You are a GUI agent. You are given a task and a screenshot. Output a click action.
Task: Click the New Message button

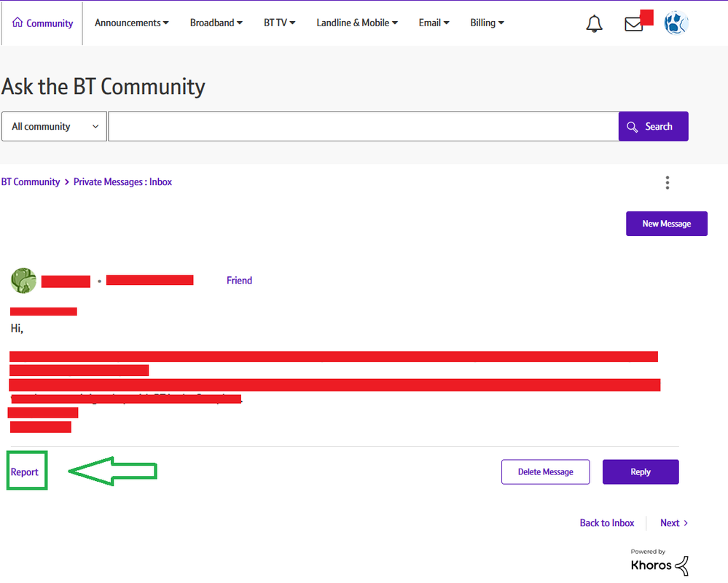pos(666,224)
